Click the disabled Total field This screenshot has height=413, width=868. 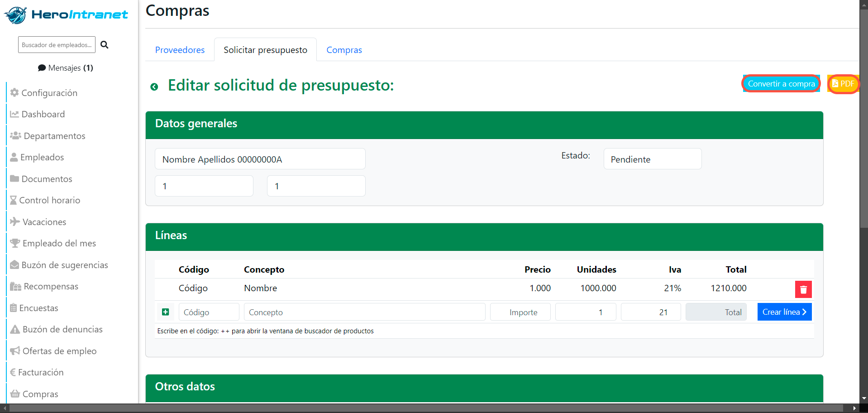716,312
